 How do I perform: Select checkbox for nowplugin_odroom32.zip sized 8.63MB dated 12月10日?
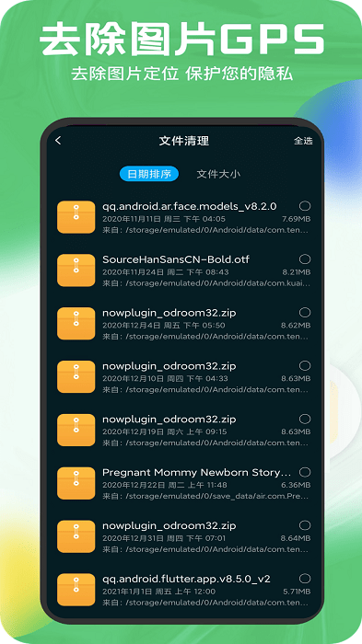coord(305,365)
